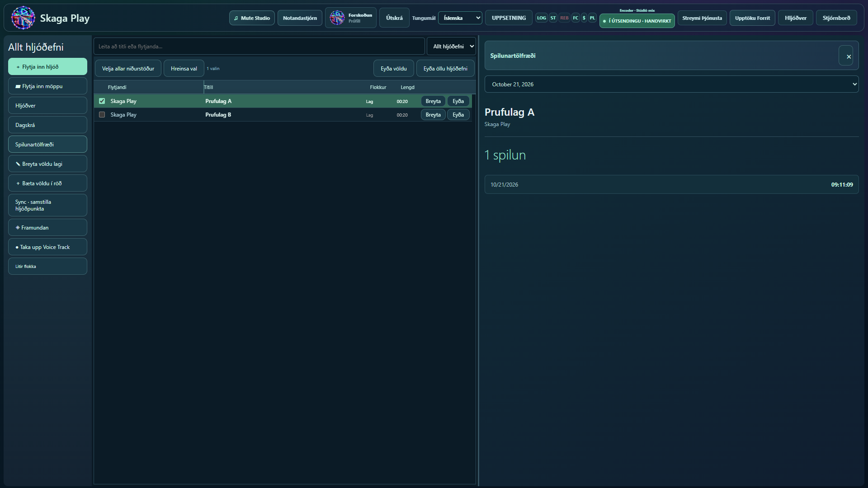Screen dimensions: 868x488
Task: Open the Upptöku Forrit tab
Action: (752, 18)
